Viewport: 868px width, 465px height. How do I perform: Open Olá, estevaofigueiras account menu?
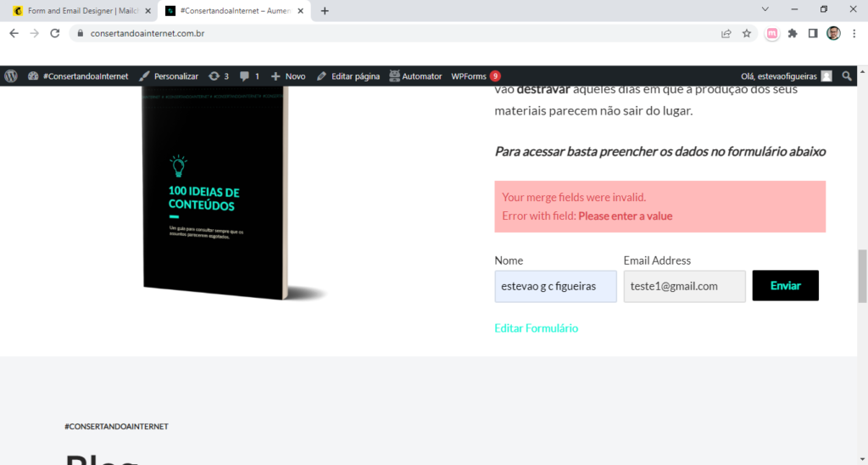click(786, 76)
